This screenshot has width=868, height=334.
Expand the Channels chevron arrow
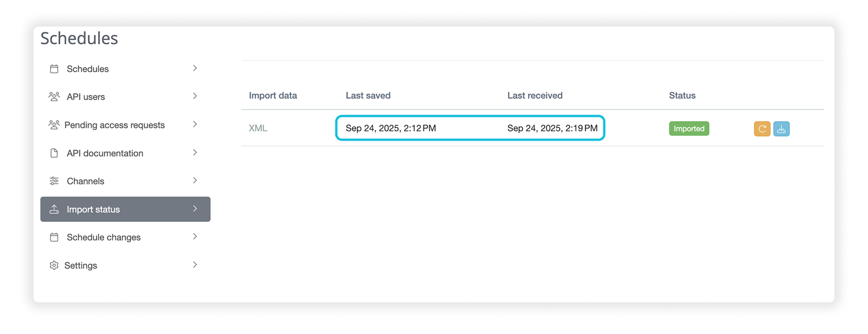pos(195,181)
